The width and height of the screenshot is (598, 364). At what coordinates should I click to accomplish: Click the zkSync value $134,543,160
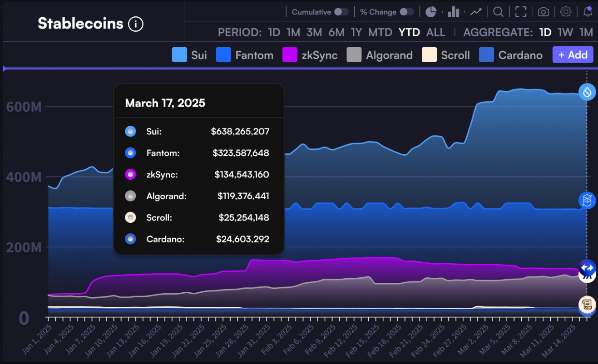(x=242, y=174)
